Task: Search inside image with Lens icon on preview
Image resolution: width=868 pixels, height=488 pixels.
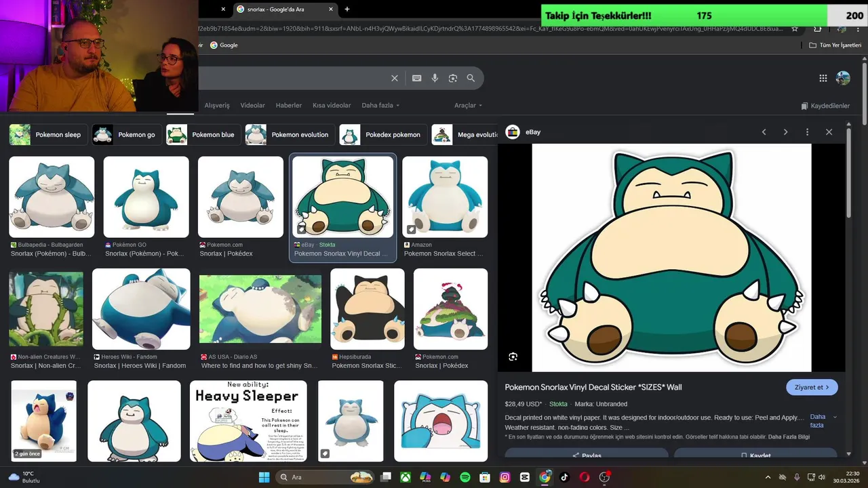Action: coord(513,357)
